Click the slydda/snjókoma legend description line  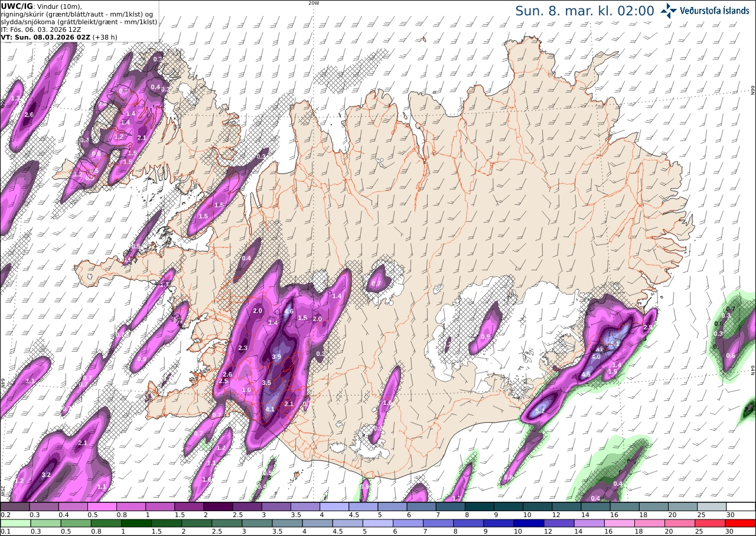pyautogui.click(x=79, y=21)
